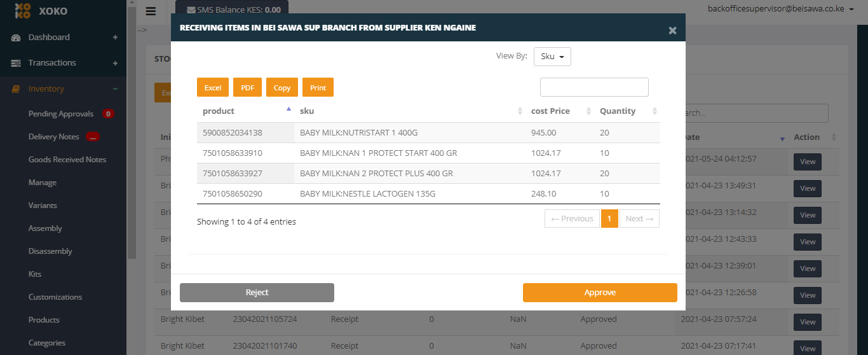Click cost price 248.10 cell
The image size is (868, 355).
point(560,194)
